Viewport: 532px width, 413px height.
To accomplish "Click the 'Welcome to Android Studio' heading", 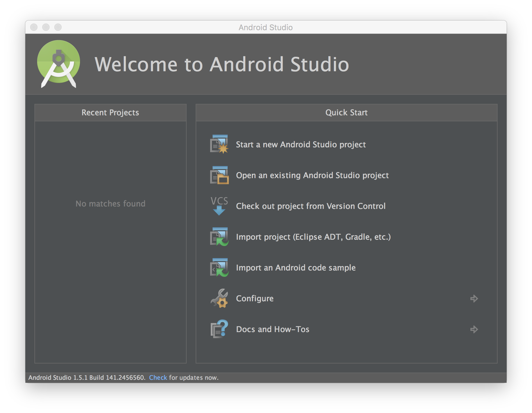I will pyautogui.click(x=222, y=64).
